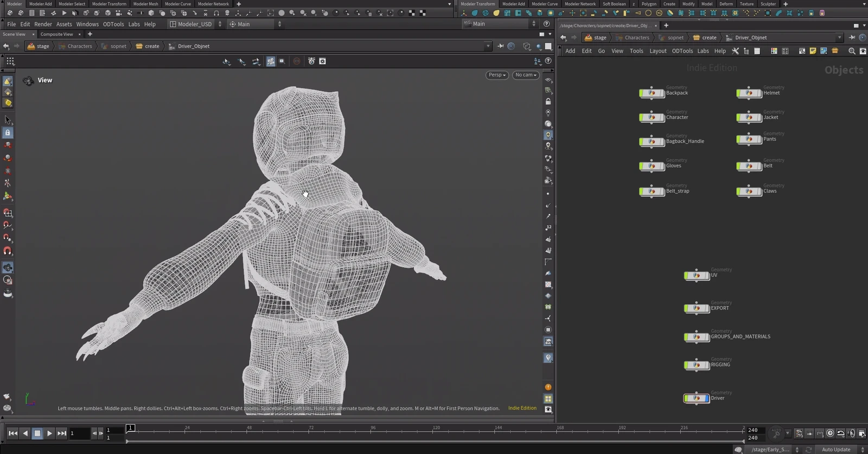
Task: Toggle the viewport lock icon in display sidebar
Action: click(548, 101)
